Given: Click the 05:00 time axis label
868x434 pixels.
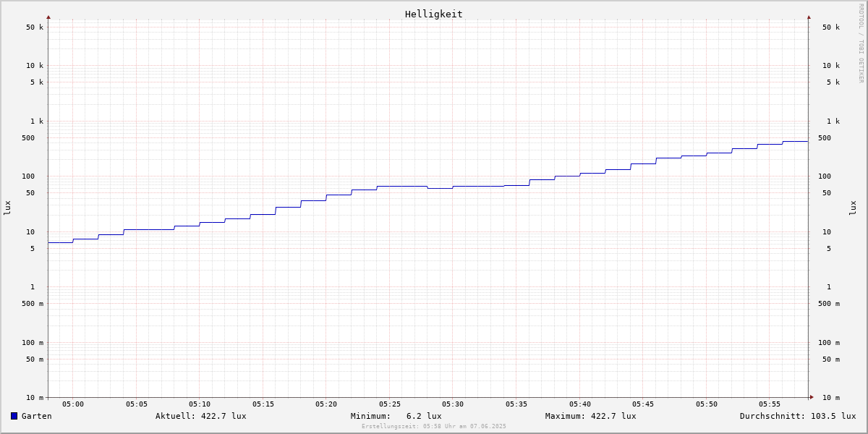Looking at the screenshot, I should [73, 404].
